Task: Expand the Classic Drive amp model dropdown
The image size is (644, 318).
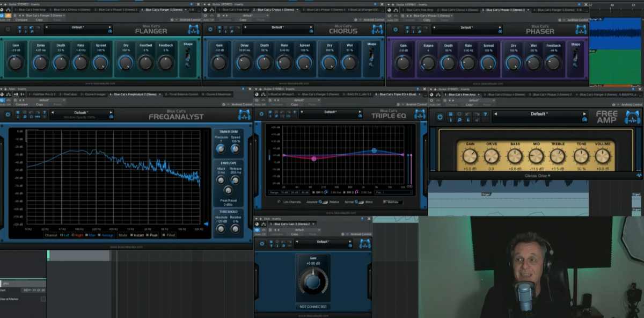Action: coord(536,176)
